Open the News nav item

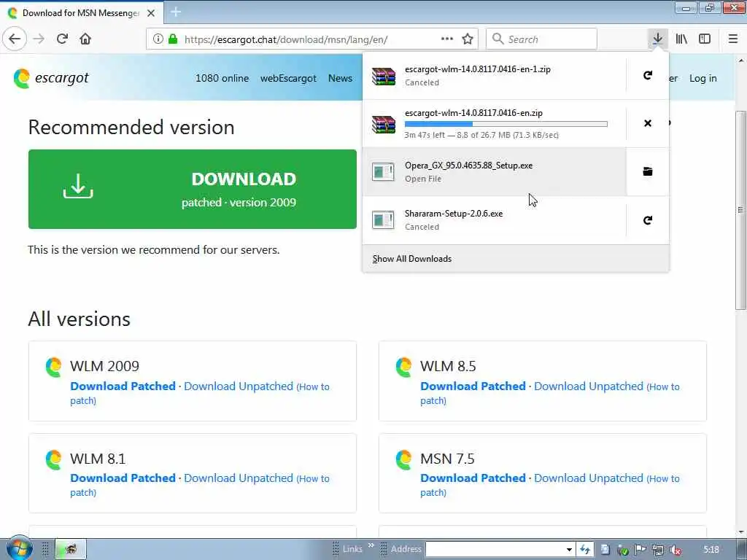(340, 78)
